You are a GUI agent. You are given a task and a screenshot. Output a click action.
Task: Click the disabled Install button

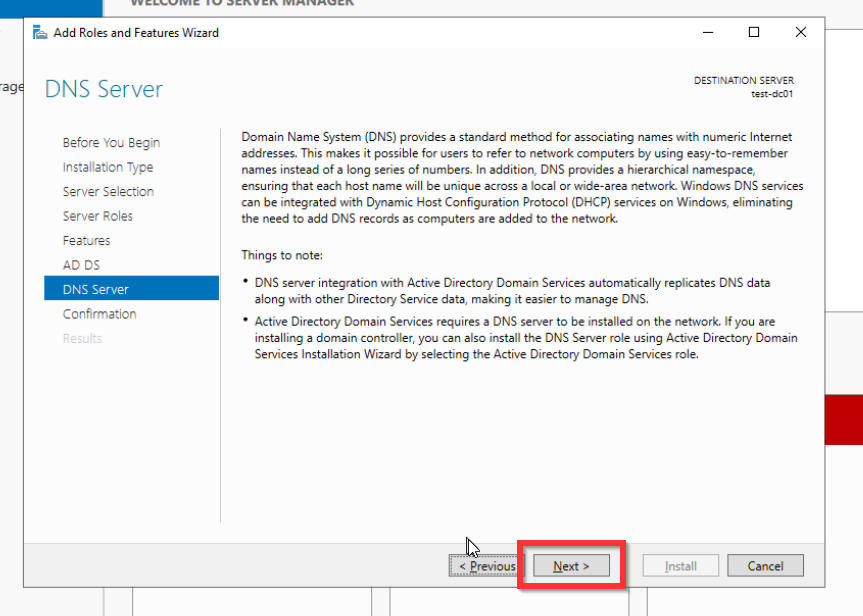pos(680,565)
